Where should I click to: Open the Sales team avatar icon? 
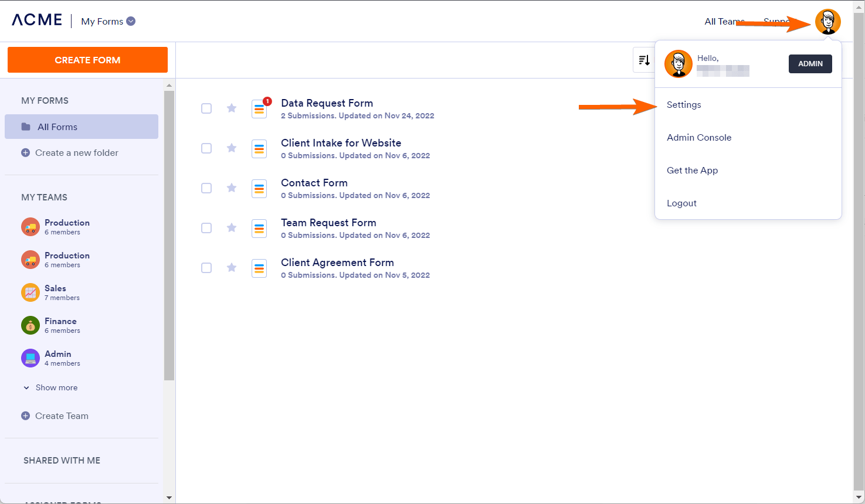point(30,292)
